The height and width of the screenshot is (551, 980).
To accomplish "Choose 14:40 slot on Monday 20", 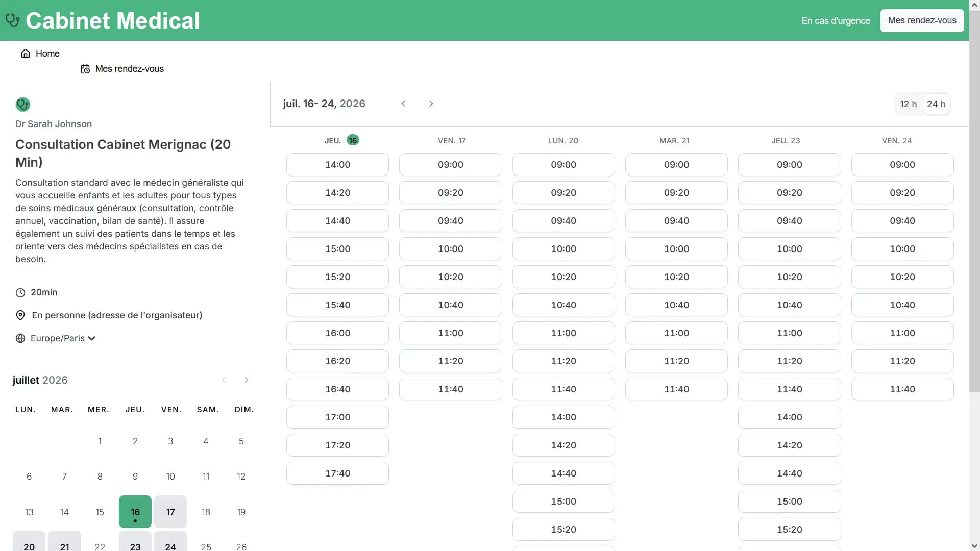I will click(x=563, y=473).
